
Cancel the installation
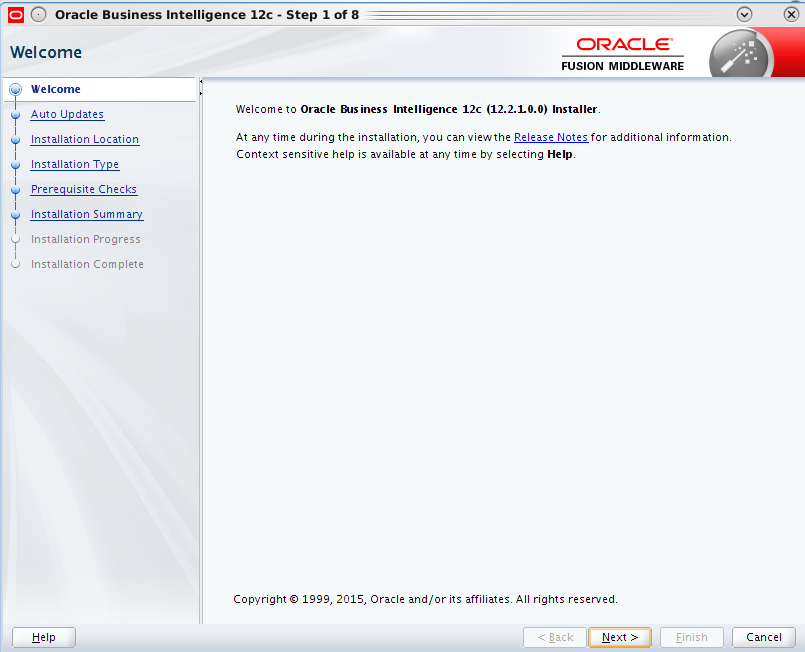coord(764,637)
